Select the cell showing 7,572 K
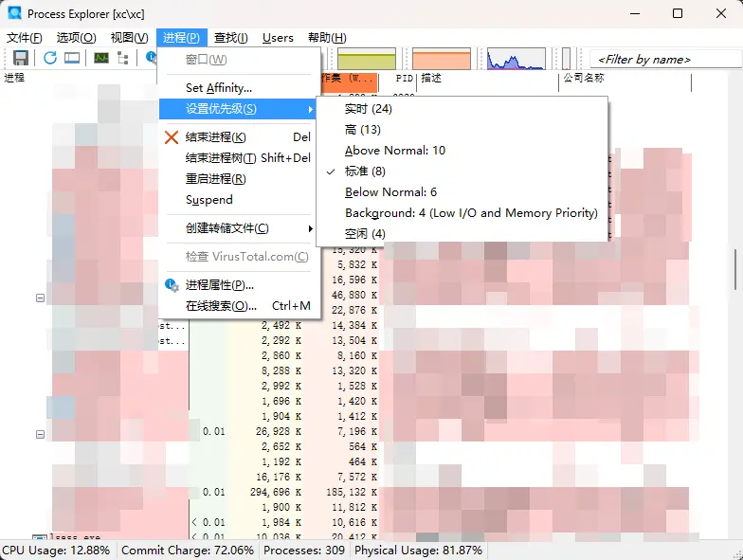743x560 pixels. tap(357, 478)
